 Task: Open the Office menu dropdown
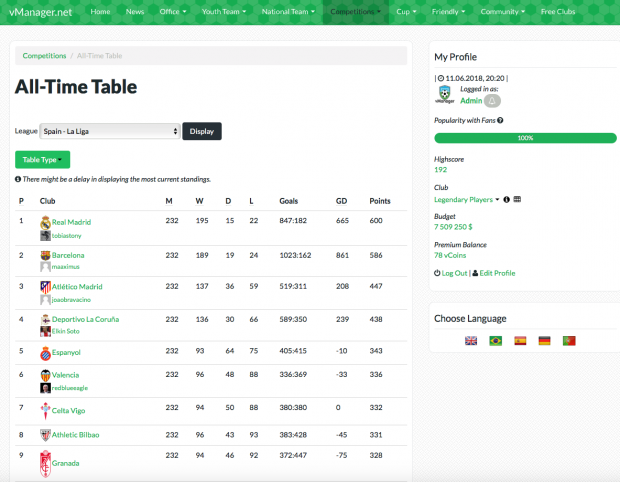coord(173,12)
